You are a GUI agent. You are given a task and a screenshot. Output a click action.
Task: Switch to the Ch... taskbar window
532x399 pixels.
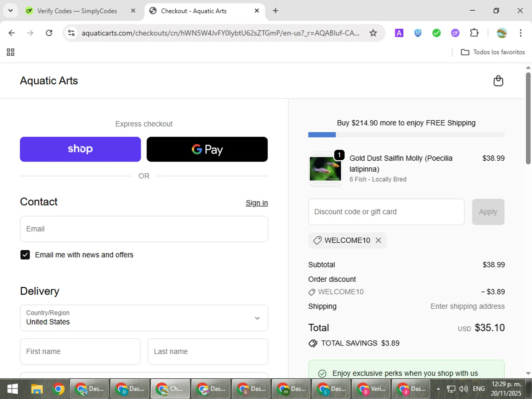(170, 389)
